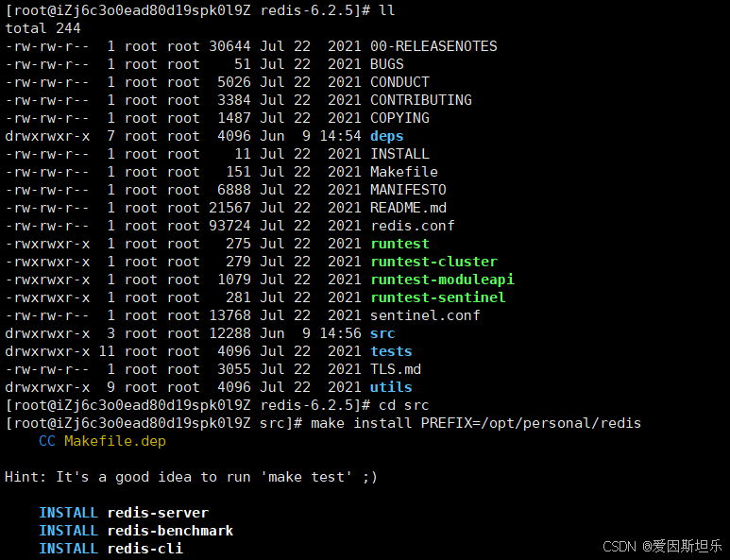Select the 'make test' hint text

point(306,477)
